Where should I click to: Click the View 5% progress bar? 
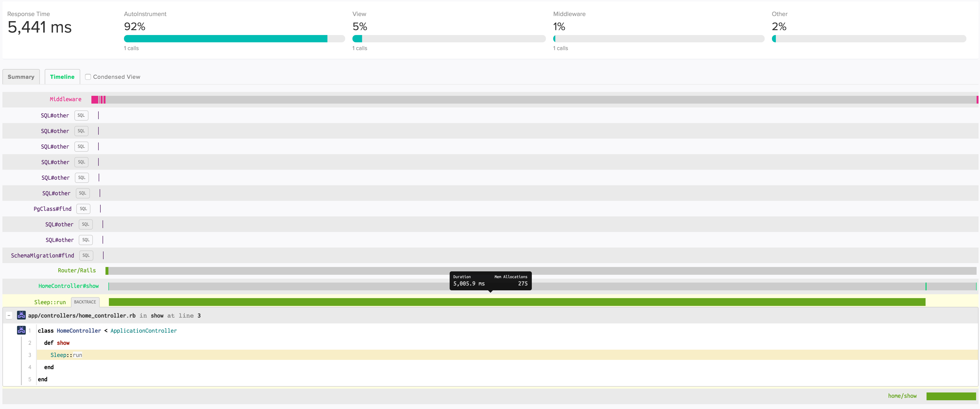tap(448, 39)
